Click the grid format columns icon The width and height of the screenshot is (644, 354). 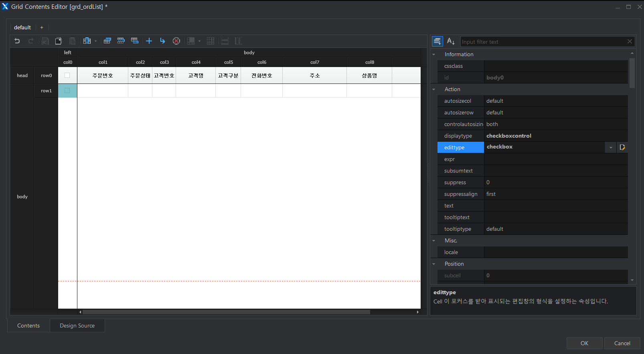(87, 41)
